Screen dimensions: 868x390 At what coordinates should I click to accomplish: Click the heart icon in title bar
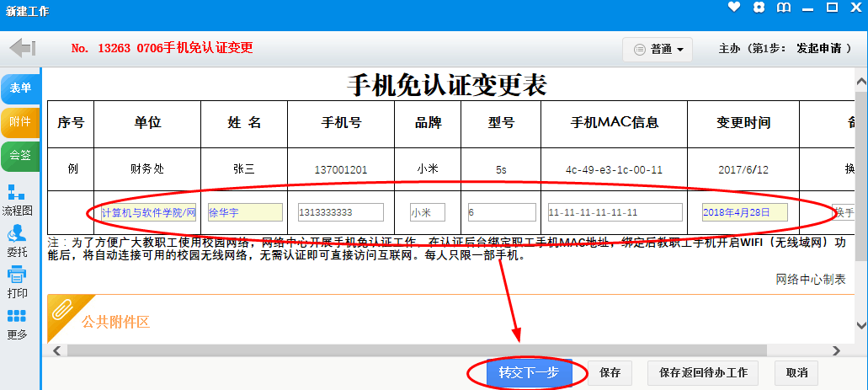(734, 8)
